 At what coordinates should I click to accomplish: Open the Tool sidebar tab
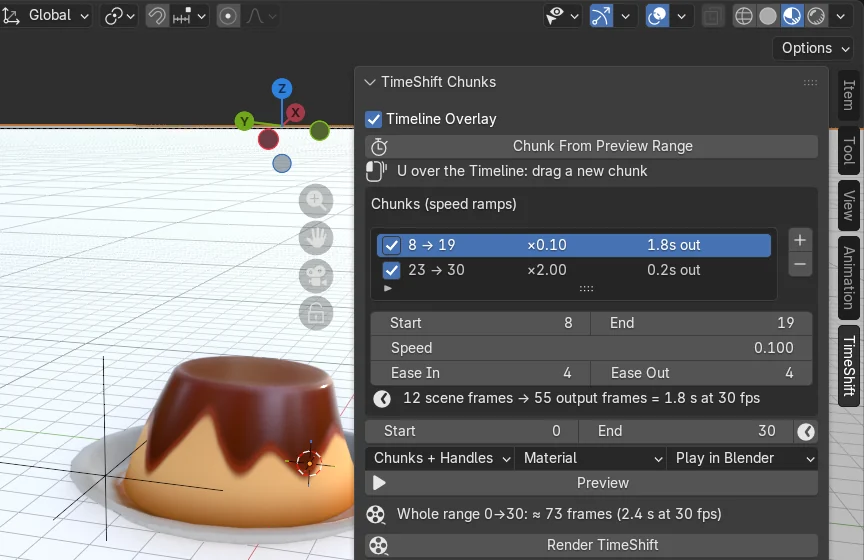coord(849,151)
